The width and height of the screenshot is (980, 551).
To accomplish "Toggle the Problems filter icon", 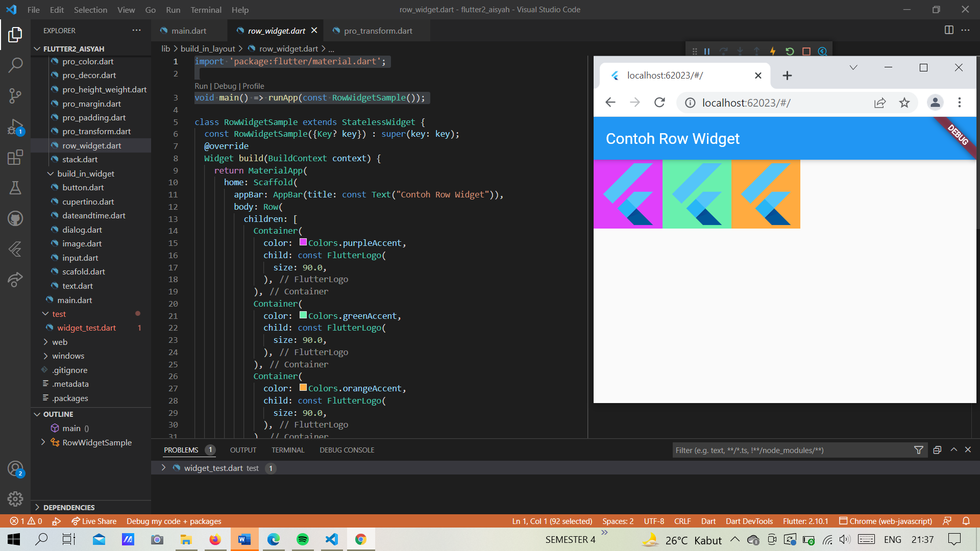I will pyautogui.click(x=919, y=450).
